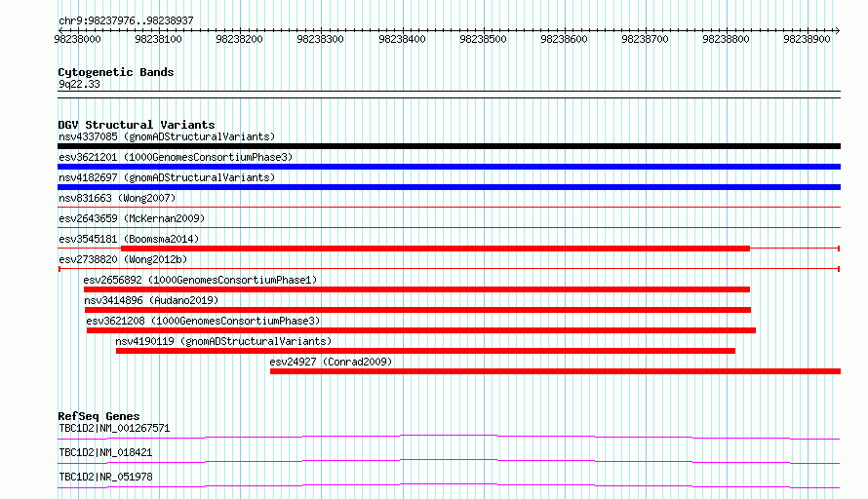Open TBC1D2|NM_001267571 transcript label

pyautogui.click(x=114, y=428)
